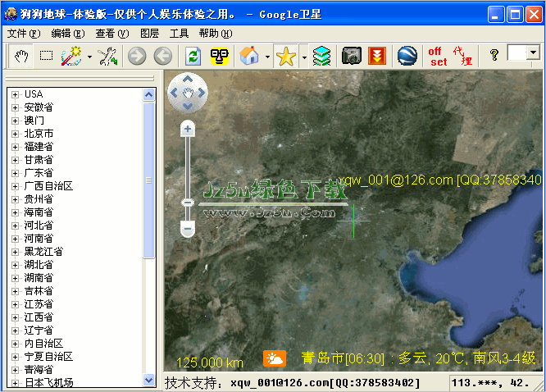Select 湖北省 in the tree list
The width and height of the screenshot is (546, 392).
click(x=39, y=265)
